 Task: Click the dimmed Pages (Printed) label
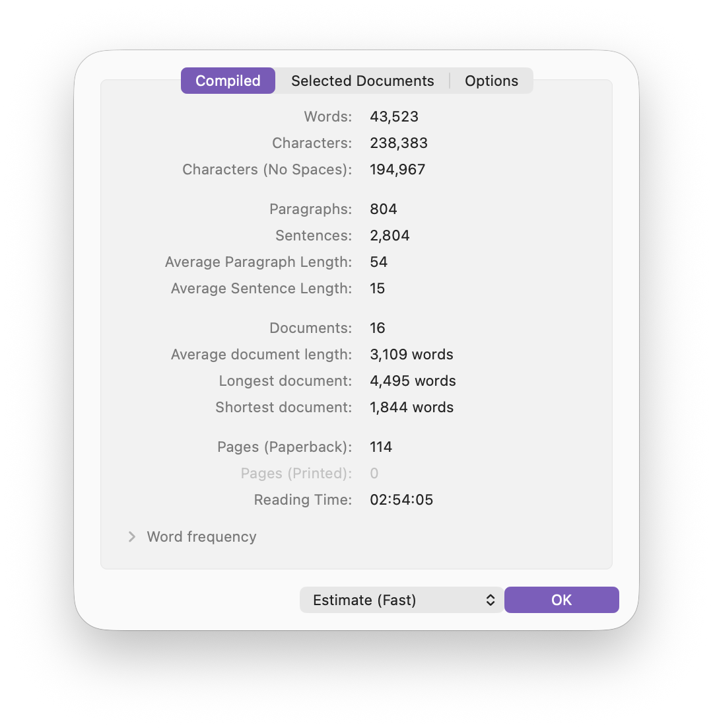point(296,474)
